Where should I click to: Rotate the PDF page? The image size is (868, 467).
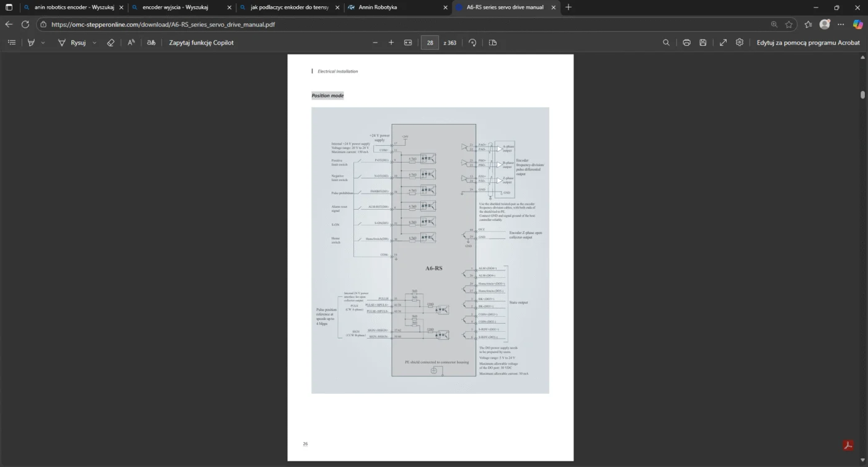coord(472,43)
